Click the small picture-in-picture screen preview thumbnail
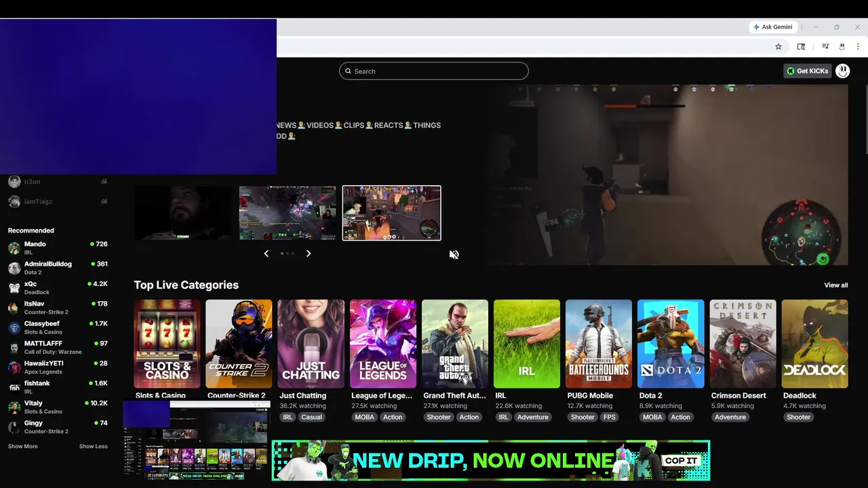 coord(197,440)
